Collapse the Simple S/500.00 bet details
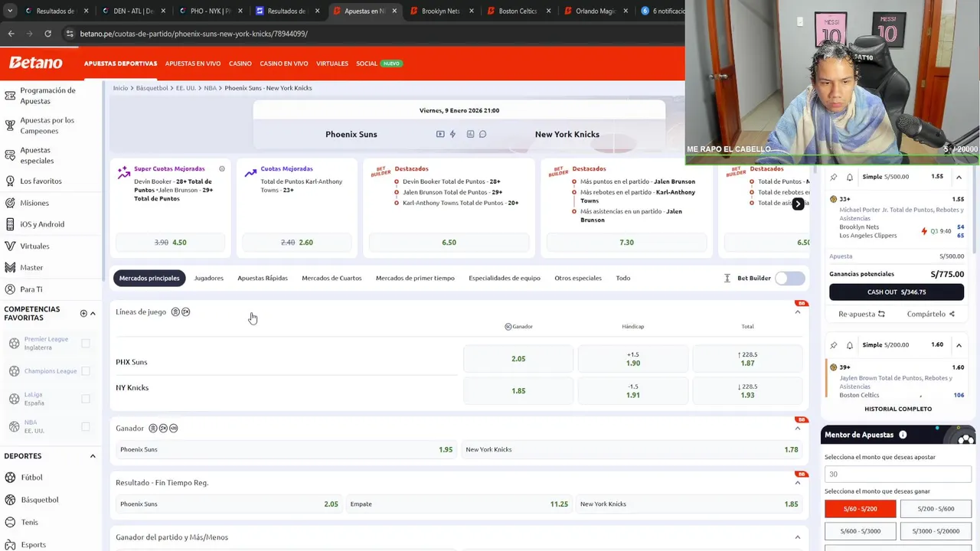This screenshot has width=980, height=551. (x=959, y=177)
